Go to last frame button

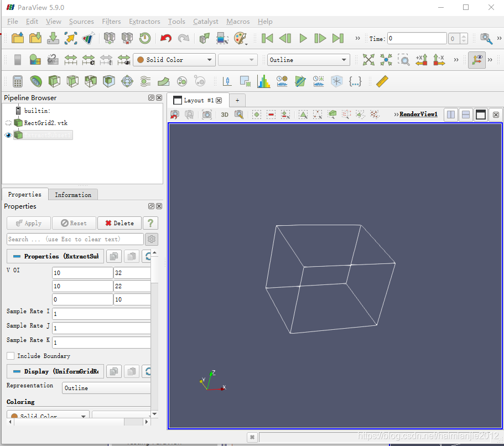pos(338,38)
